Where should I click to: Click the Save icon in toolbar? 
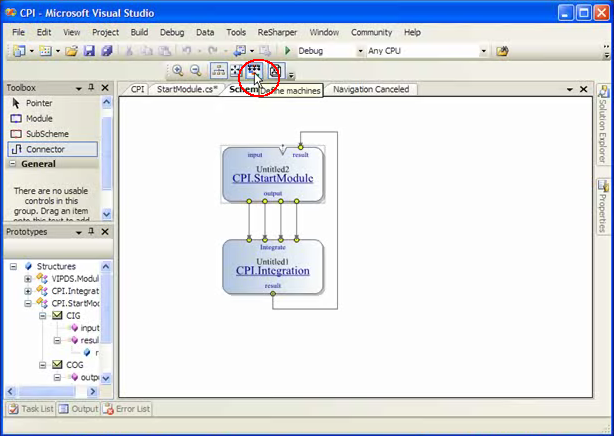coord(89,51)
